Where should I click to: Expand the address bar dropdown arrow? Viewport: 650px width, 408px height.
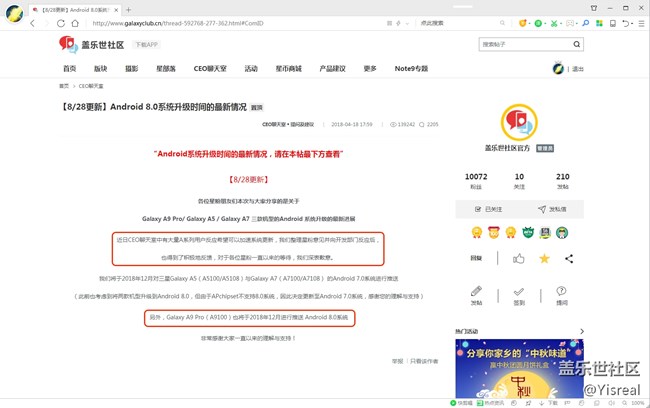(407, 23)
